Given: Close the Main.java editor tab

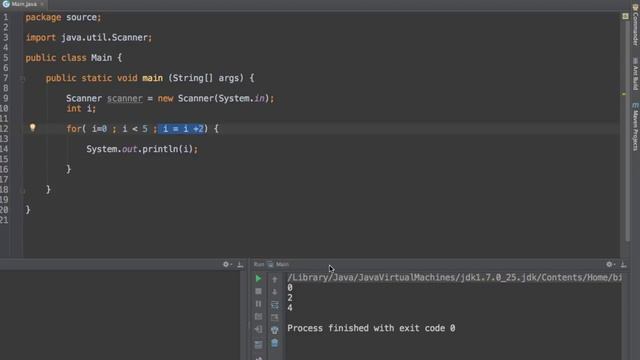Looking at the screenshot, I should tap(42, 4).
